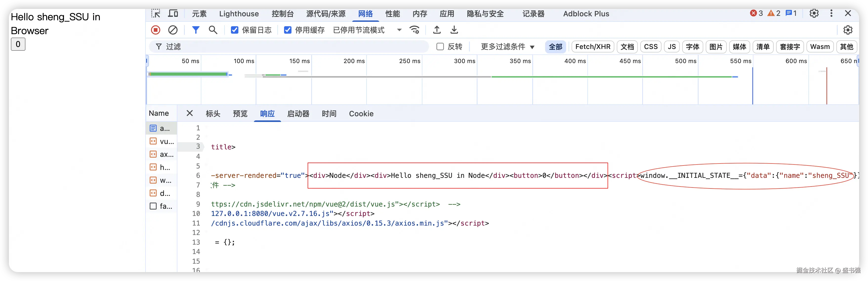Screen dimensions: 868x281
Task: Open the network search magnifier
Action: tap(213, 30)
